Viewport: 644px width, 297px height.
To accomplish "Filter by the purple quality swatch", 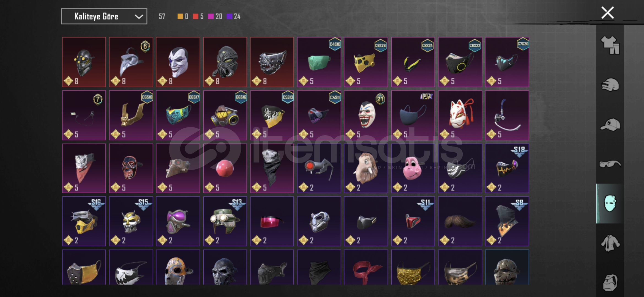I will pyautogui.click(x=229, y=16).
